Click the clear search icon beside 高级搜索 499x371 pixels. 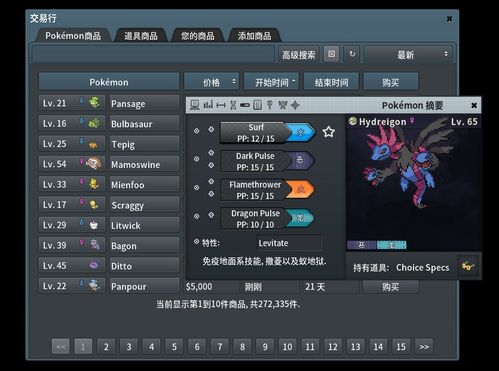coord(331,54)
